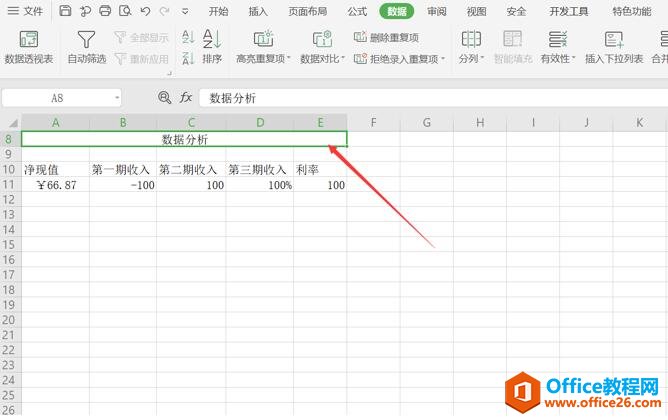The height and width of the screenshot is (420, 668).
Task: Click the select-all corner triangle
Action: pos(13,123)
